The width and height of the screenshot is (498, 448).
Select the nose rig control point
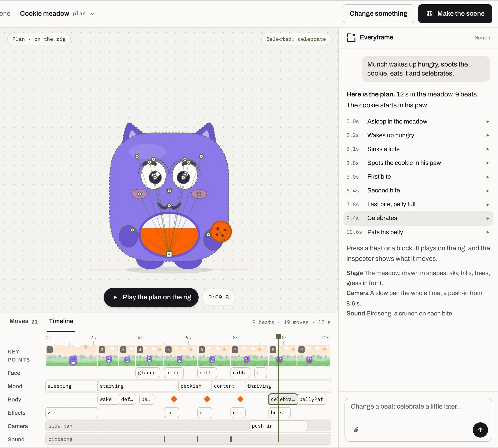(169, 191)
